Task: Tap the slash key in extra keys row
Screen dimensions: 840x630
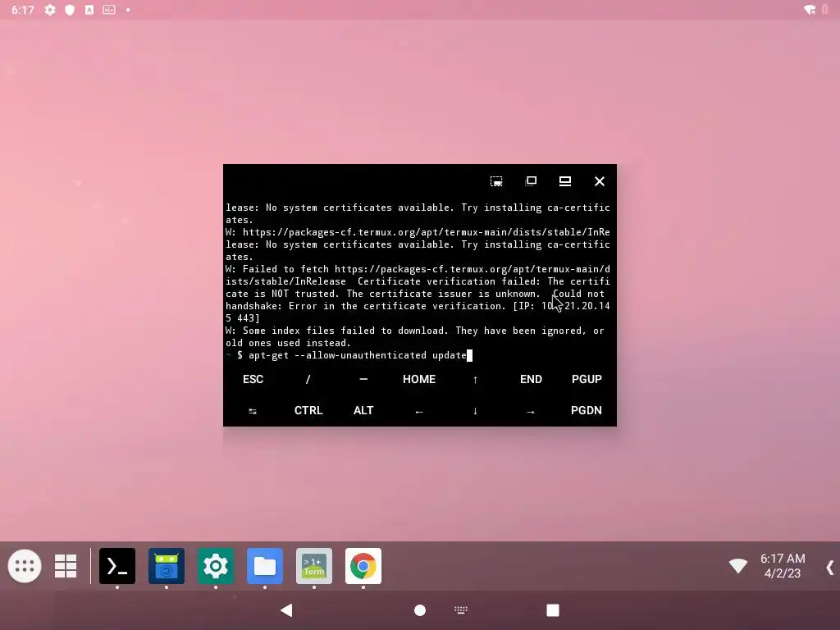Action: click(x=308, y=379)
